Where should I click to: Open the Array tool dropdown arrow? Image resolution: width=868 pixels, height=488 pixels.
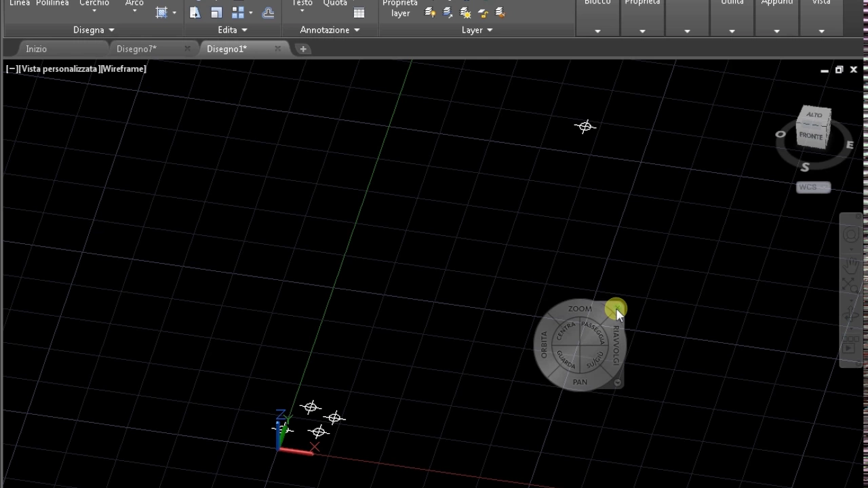[251, 13]
